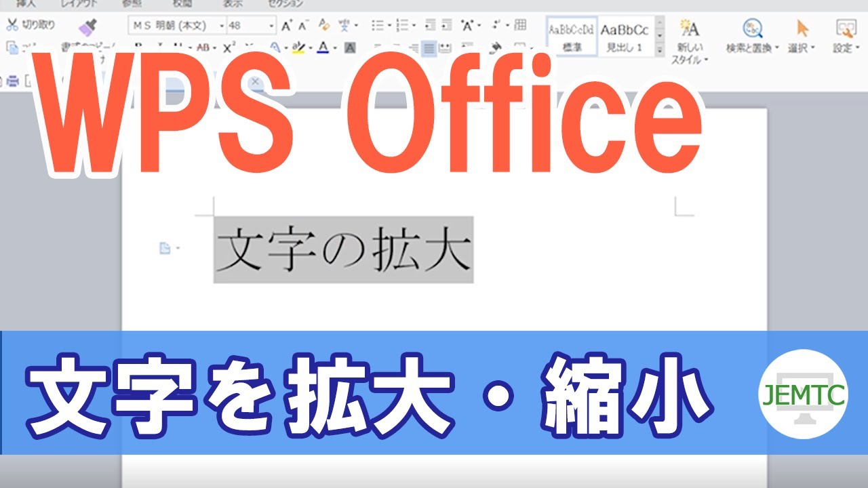868x488 pixels.
Task: Click the Select arrow cursor icon
Action: pos(803,28)
